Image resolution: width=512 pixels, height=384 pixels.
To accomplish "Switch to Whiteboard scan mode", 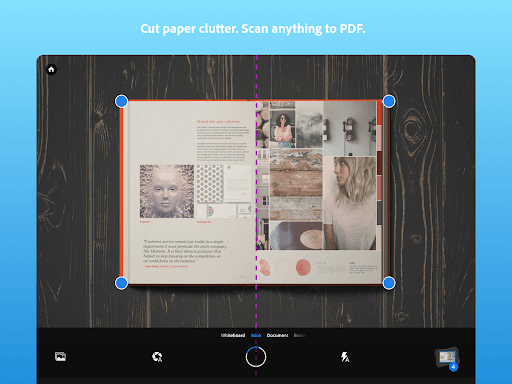I will point(233,335).
